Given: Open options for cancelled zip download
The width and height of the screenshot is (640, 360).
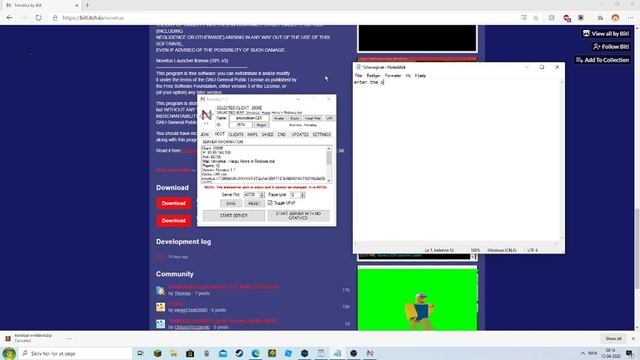Looking at the screenshot, I should coord(69,338).
